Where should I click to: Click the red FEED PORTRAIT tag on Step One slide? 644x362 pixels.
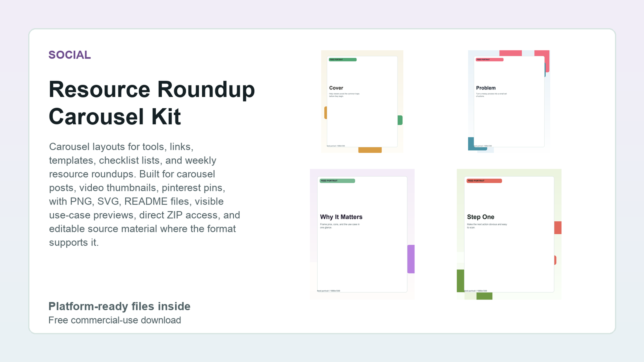point(484,181)
